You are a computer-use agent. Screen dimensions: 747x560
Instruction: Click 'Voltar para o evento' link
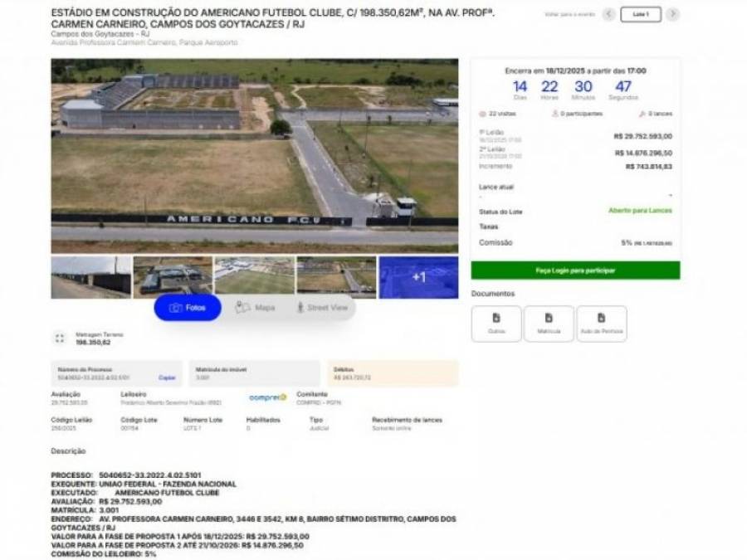click(569, 15)
